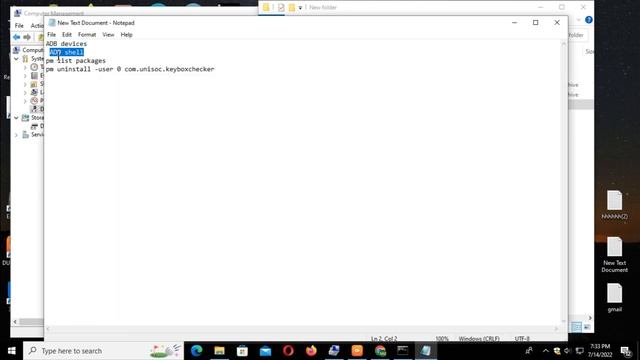Open Microsoft Edge from the taskbar
Screen dimensions: 640x360
(x=196, y=351)
